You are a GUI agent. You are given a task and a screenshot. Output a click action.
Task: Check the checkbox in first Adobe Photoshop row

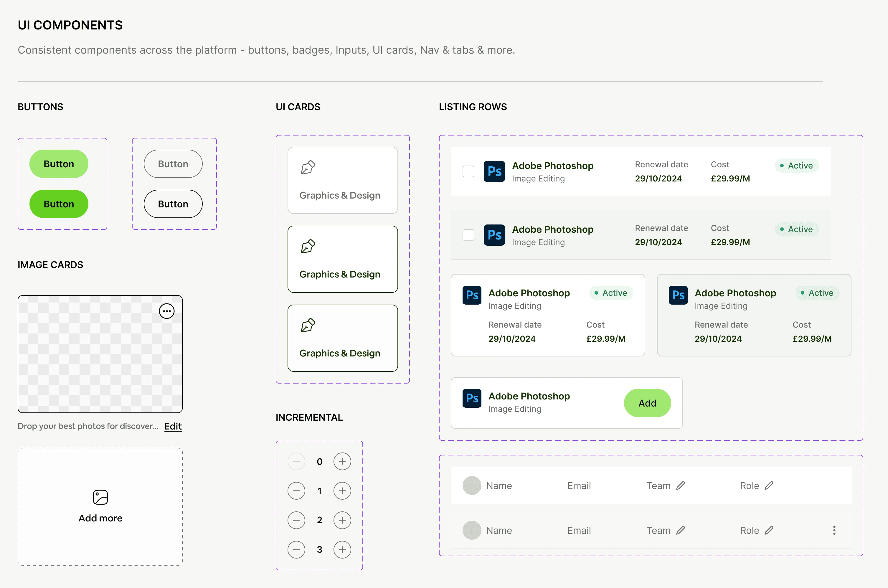point(468,171)
